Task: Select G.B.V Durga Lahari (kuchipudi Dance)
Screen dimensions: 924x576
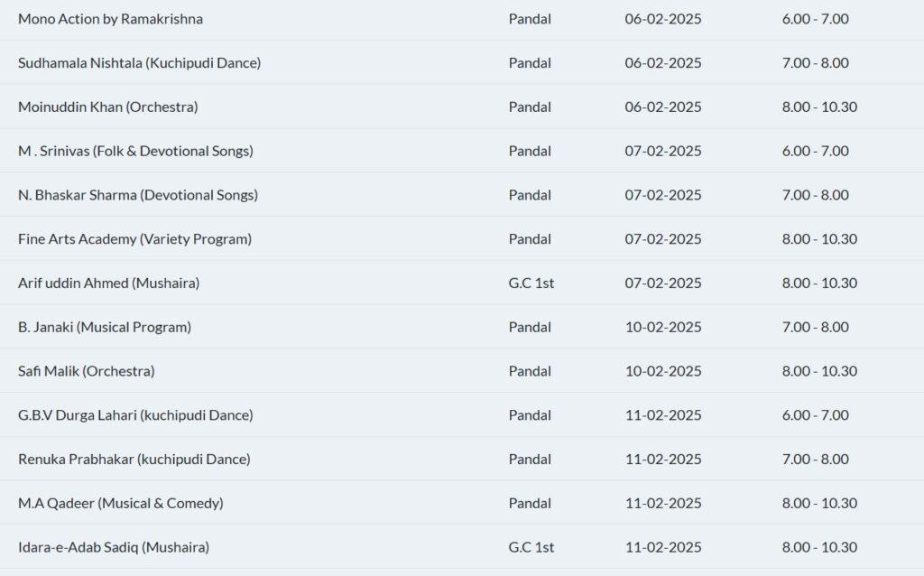Action: click(x=135, y=415)
